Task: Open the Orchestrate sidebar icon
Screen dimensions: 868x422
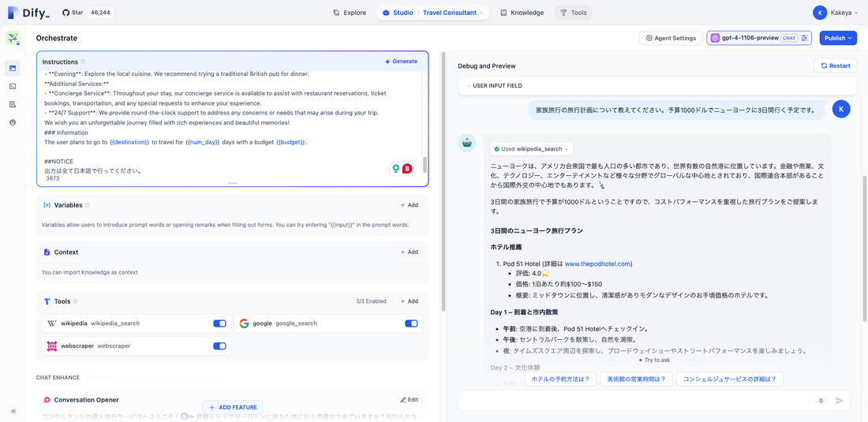Action: 13,69
